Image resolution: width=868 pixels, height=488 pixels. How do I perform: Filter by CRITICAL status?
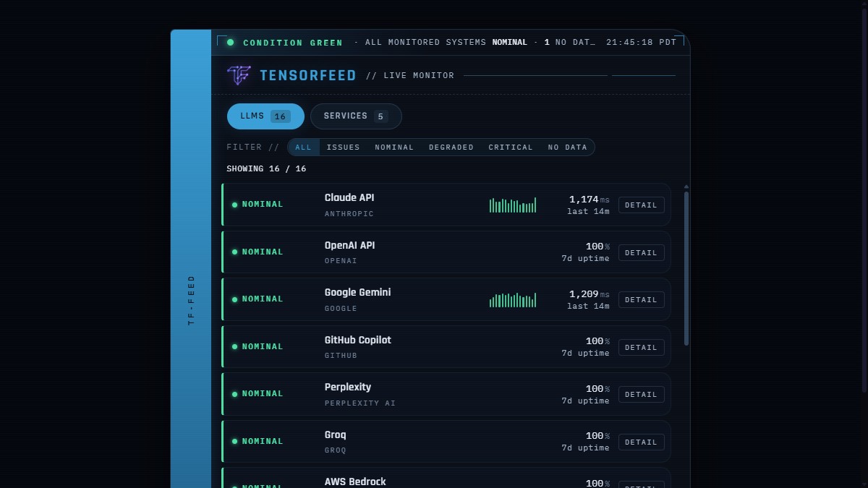(x=511, y=147)
